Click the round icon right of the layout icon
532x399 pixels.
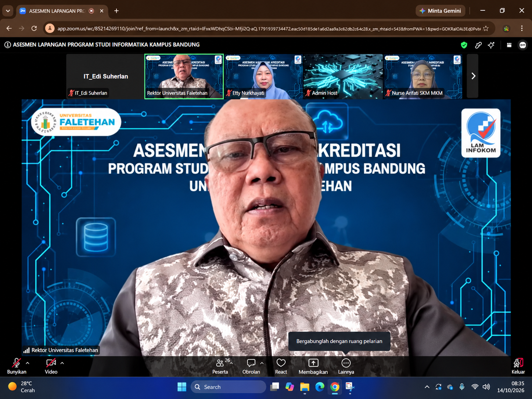[522, 45]
